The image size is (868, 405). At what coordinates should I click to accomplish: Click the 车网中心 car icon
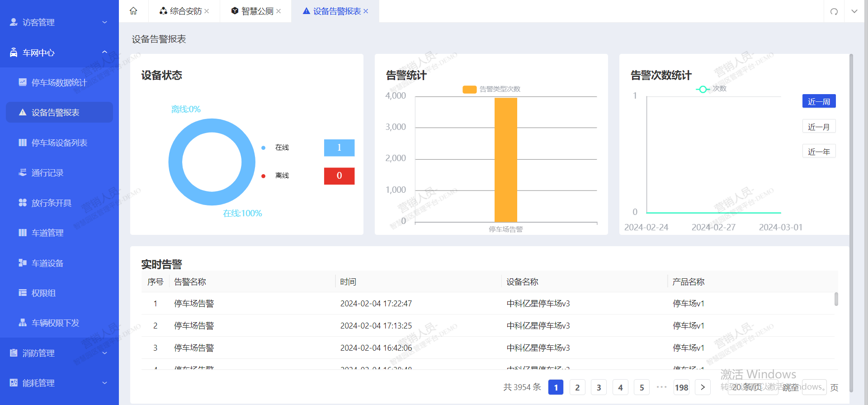14,52
